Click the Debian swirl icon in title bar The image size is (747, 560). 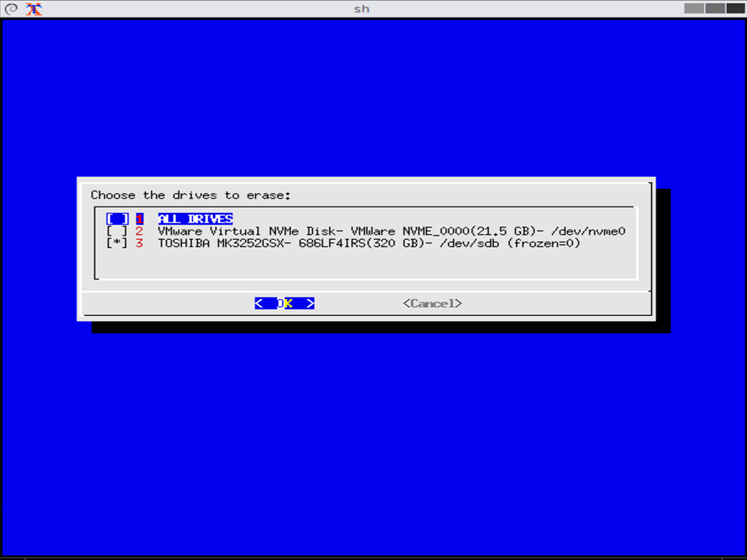point(9,9)
